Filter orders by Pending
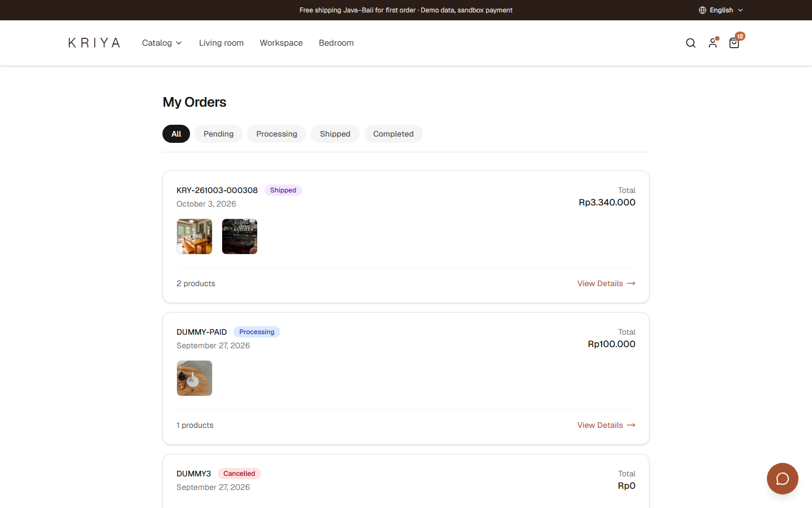 pos(218,134)
